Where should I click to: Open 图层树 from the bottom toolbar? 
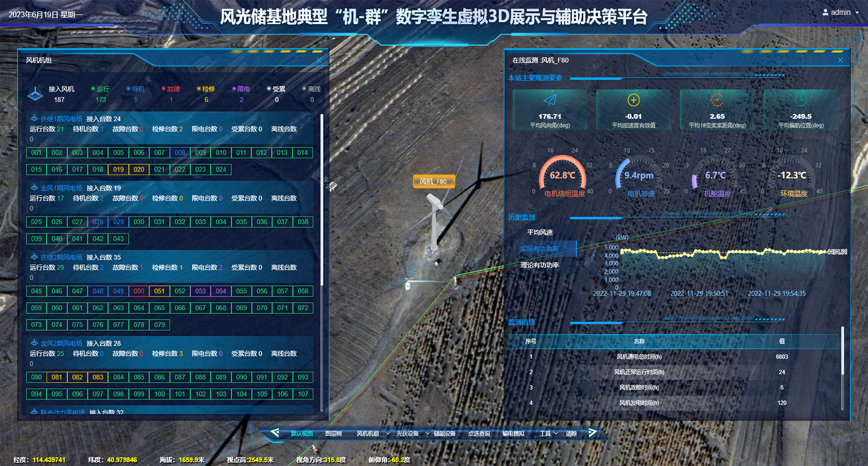(x=333, y=434)
